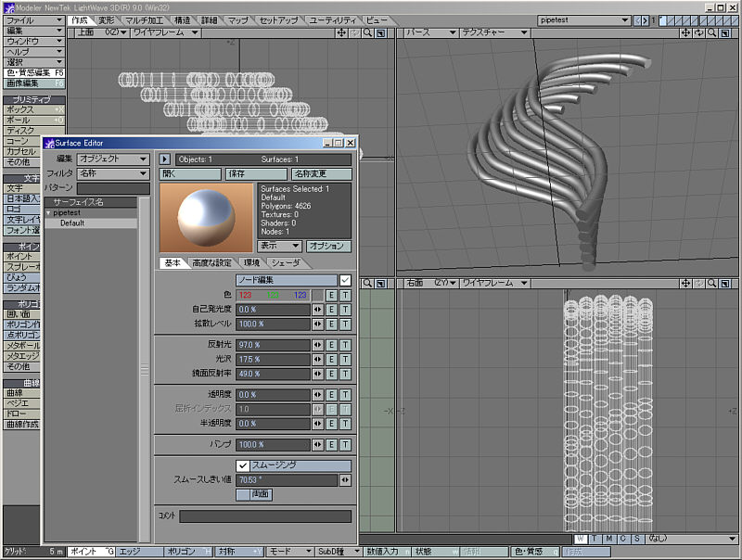This screenshot has height=560, width=742.
Task: Toggle the スムージング (smoothing) checkbox
Action: click(243, 465)
